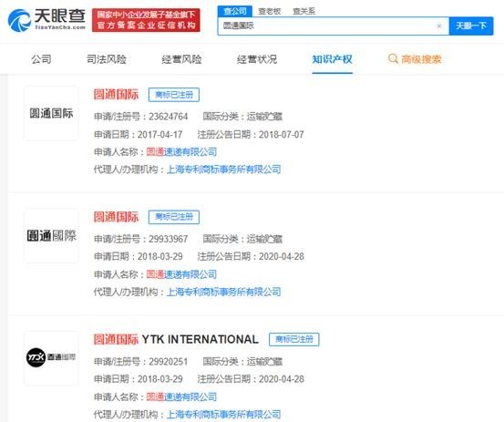Open the first trademark thumbnail 圆通国际
Screen dimensions: 504x422
tap(51, 113)
